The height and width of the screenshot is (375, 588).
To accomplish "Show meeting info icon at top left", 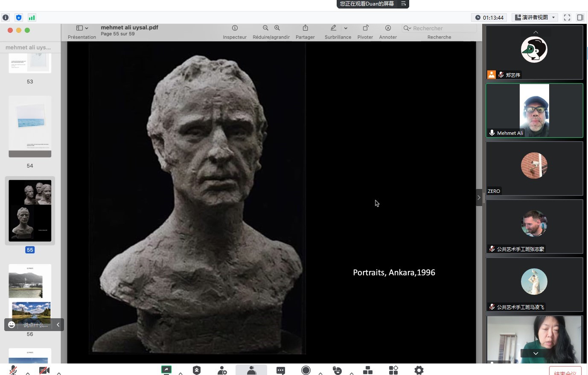I will point(6,17).
